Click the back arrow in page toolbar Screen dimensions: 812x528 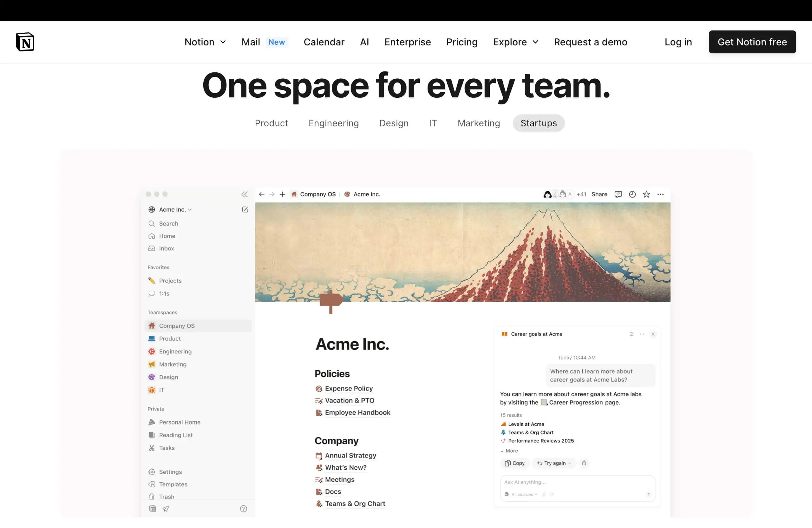point(261,194)
